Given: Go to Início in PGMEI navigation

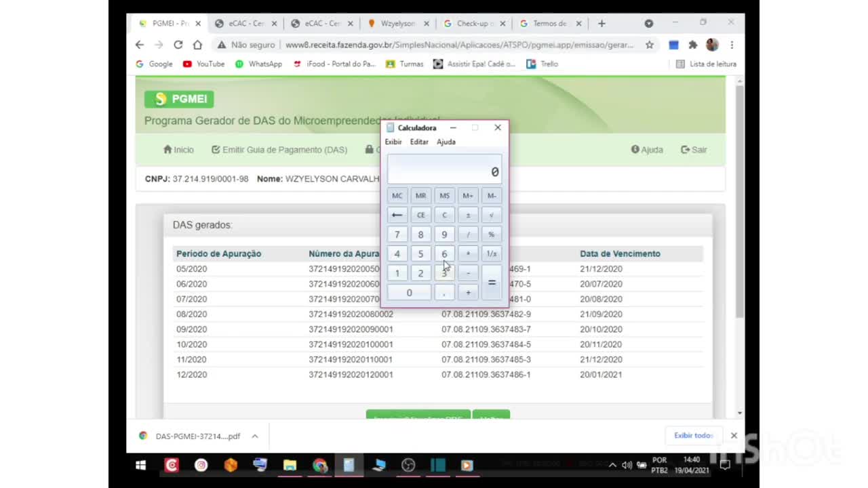Looking at the screenshot, I should click(178, 150).
